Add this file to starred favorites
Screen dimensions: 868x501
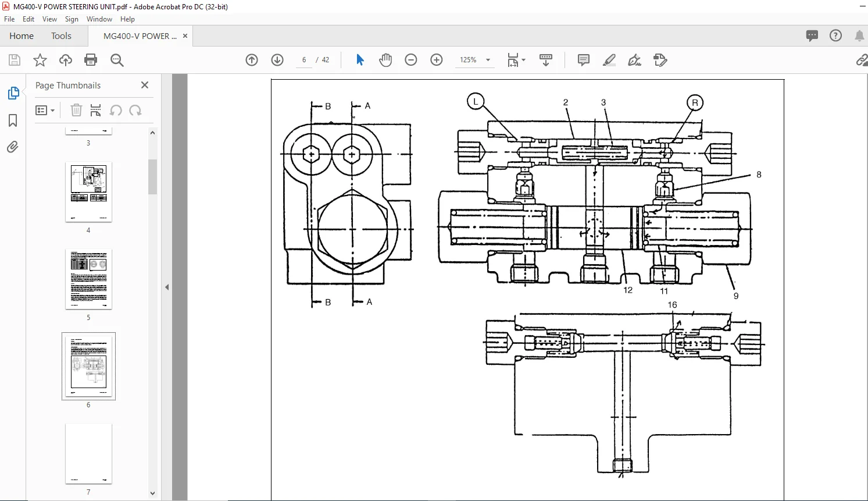tap(40, 60)
